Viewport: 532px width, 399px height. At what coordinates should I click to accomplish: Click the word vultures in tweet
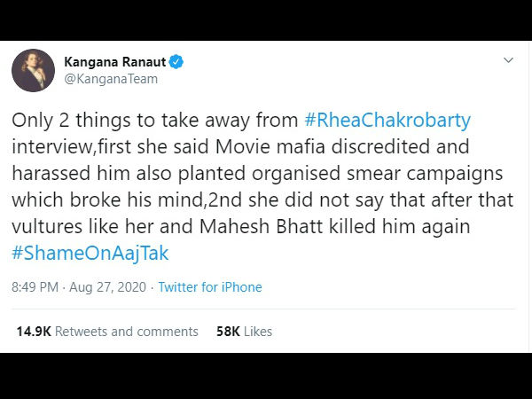point(47,226)
